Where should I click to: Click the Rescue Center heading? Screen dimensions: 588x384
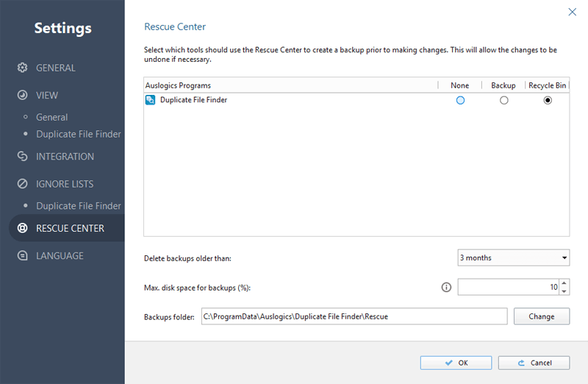[x=175, y=26]
